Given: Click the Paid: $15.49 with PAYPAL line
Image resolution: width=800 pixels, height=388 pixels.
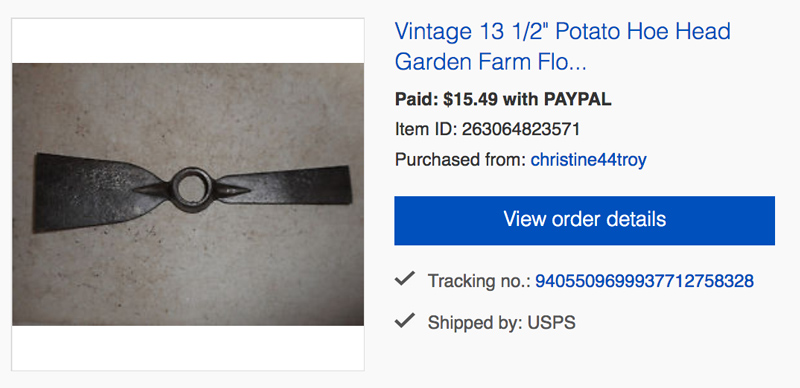Looking at the screenshot, I should coord(503,99).
